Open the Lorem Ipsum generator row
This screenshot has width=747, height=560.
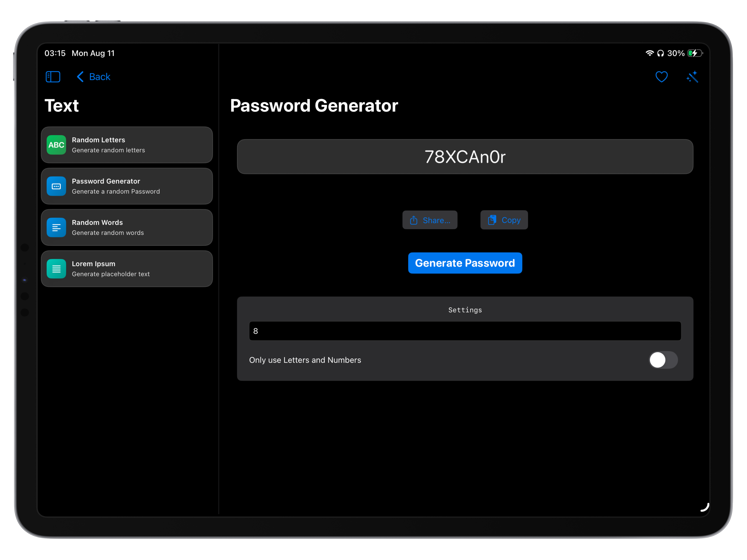[127, 269]
